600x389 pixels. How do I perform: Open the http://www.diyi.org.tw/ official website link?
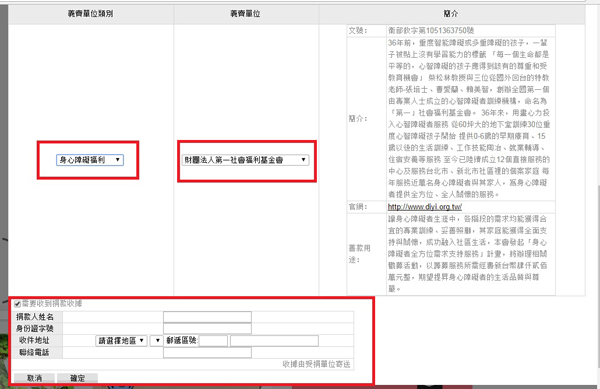coord(424,207)
